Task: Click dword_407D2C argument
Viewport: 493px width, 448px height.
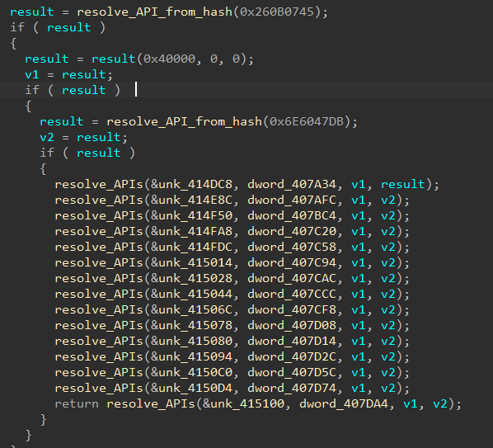Action: point(292,356)
